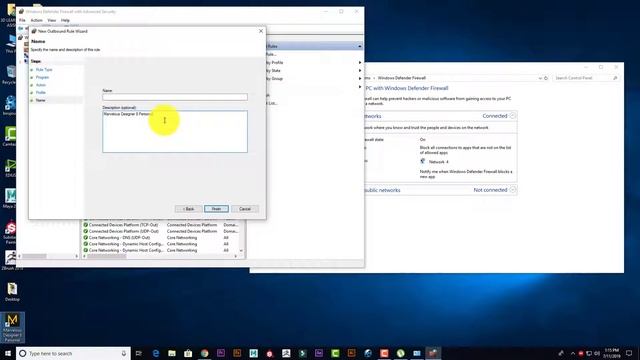Expand the private networks Connected chevron
This screenshot has height=360, width=640.
pyautogui.click(x=513, y=116)
